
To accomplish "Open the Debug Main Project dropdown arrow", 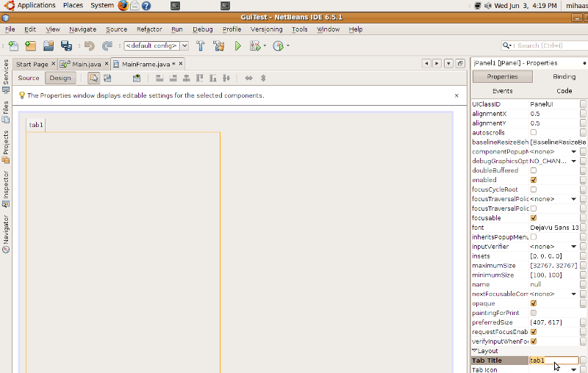I will click(265, 46).
